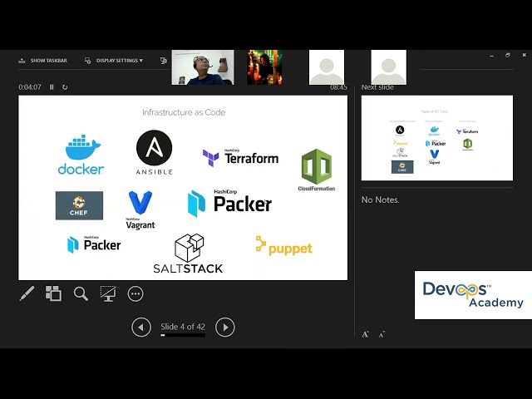Click the DevOps Academy logo
This screenshot has height=399, width=532.
[x=473, y=295]
